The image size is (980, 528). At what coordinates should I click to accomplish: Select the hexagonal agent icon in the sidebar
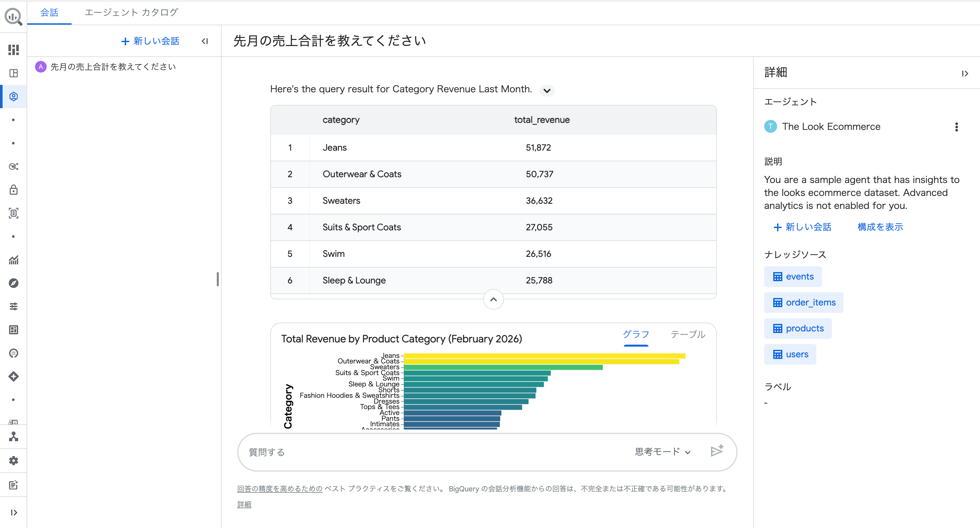[13, 96]
